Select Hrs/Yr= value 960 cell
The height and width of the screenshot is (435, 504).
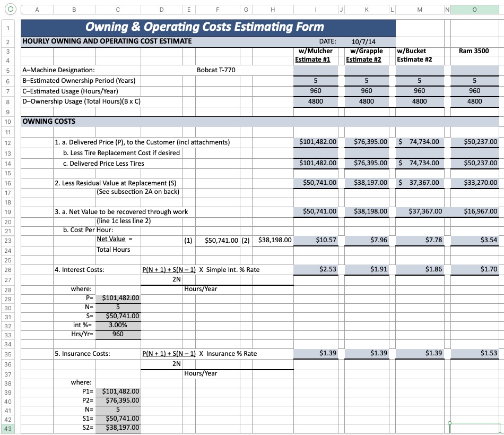point(118,334)
